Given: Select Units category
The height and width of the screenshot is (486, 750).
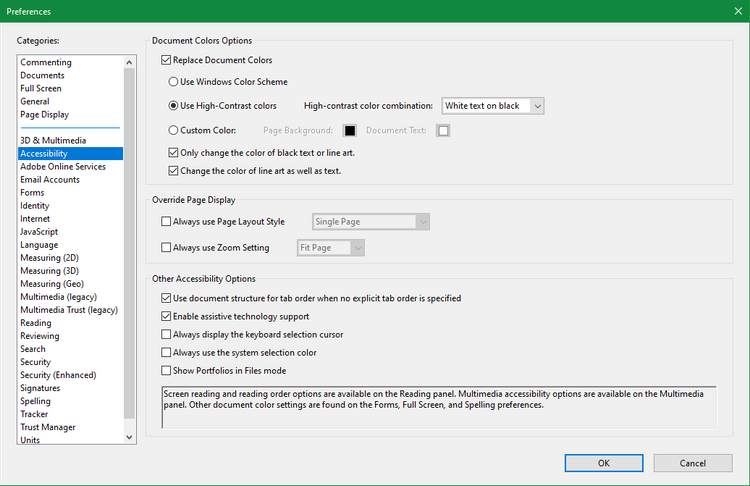Looking at the screenshot, I should (30, 440).
